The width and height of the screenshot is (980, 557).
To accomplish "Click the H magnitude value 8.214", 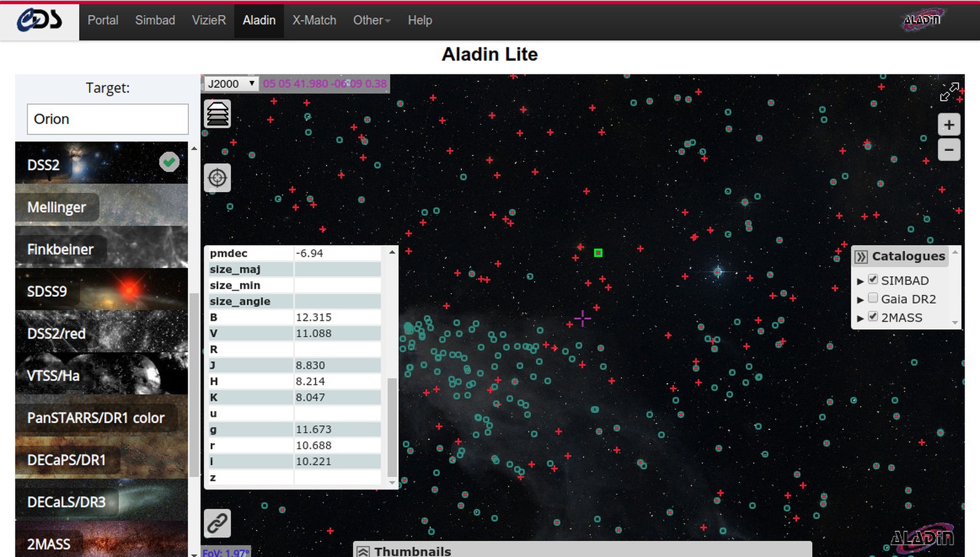I will (x=310, y=382).
